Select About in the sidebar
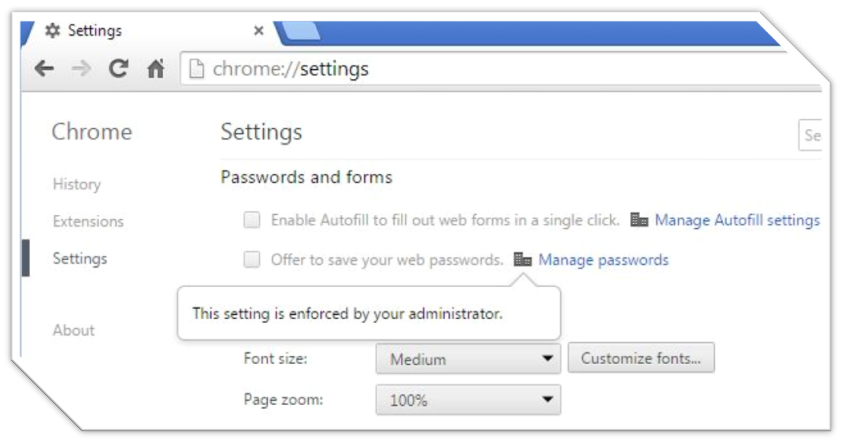The height and width of the screenshot is (443, 843). pos(73,330)
